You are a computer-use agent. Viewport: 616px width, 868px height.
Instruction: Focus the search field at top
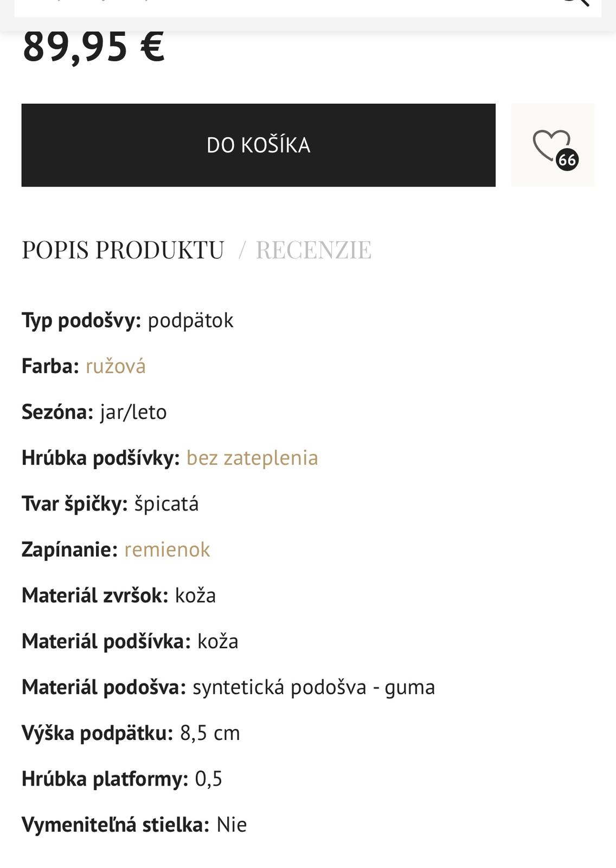[271, 5]
